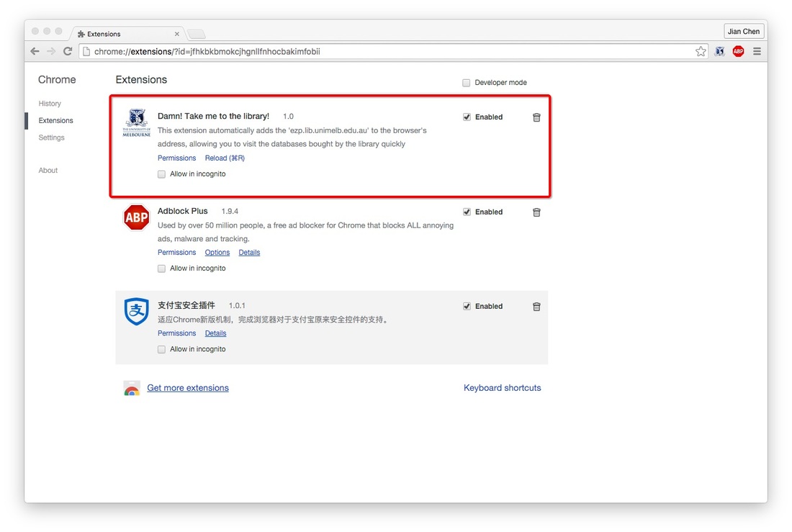The width and height of the screenshot is (792, 532).
Task: Click the Adblock Plus version 1.9.4
Action: (x=230, y=211)
